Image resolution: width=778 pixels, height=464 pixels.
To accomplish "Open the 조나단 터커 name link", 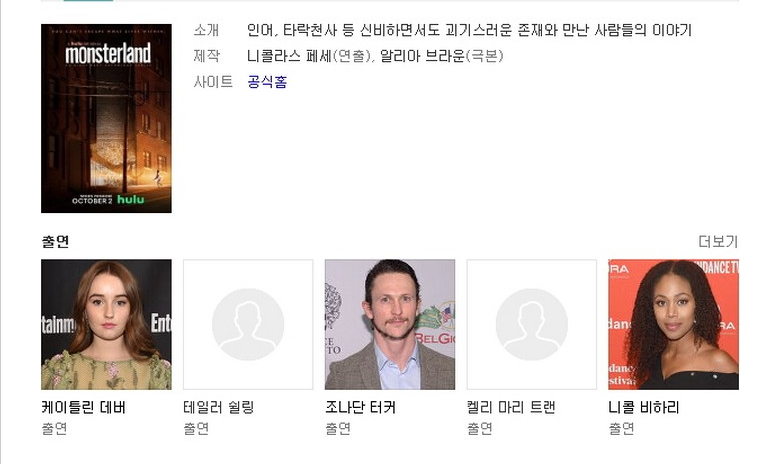I will tap(360, 407).
